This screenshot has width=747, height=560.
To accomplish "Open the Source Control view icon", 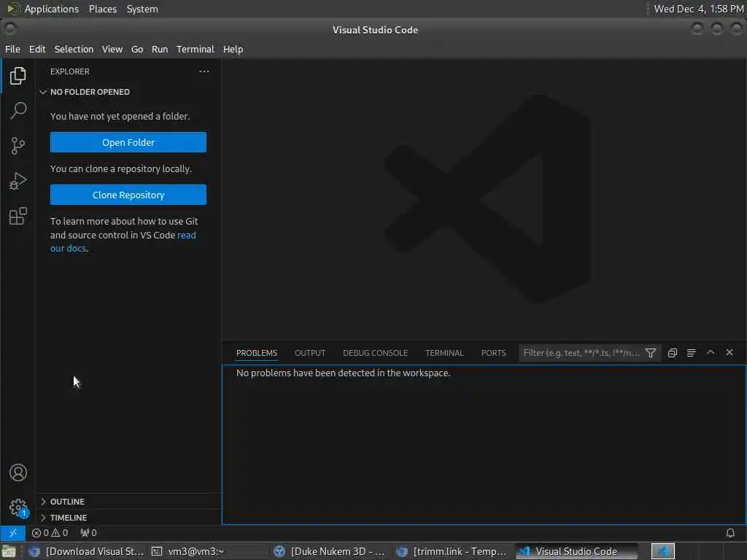I will (18, 146).
